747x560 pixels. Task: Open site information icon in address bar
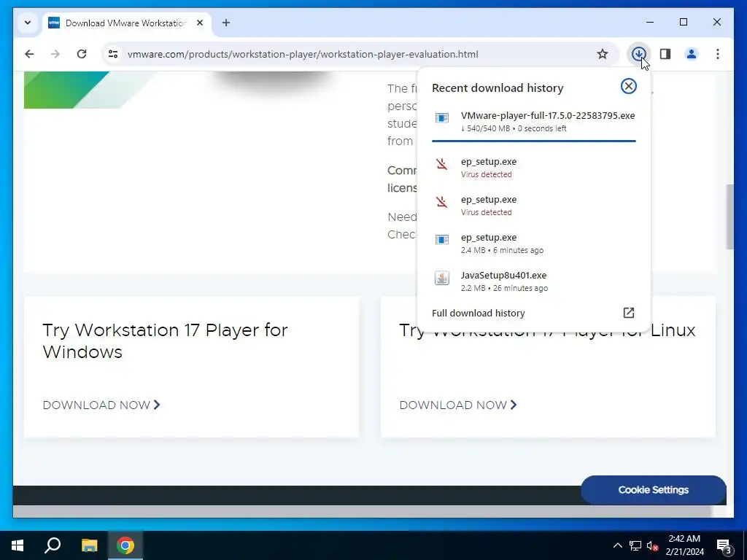tap(113, 54)
